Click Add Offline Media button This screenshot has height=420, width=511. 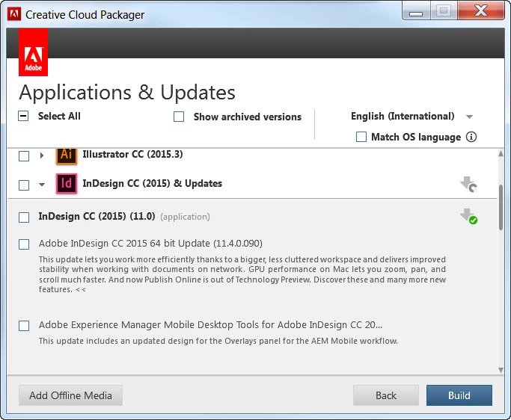coord(70,395)
